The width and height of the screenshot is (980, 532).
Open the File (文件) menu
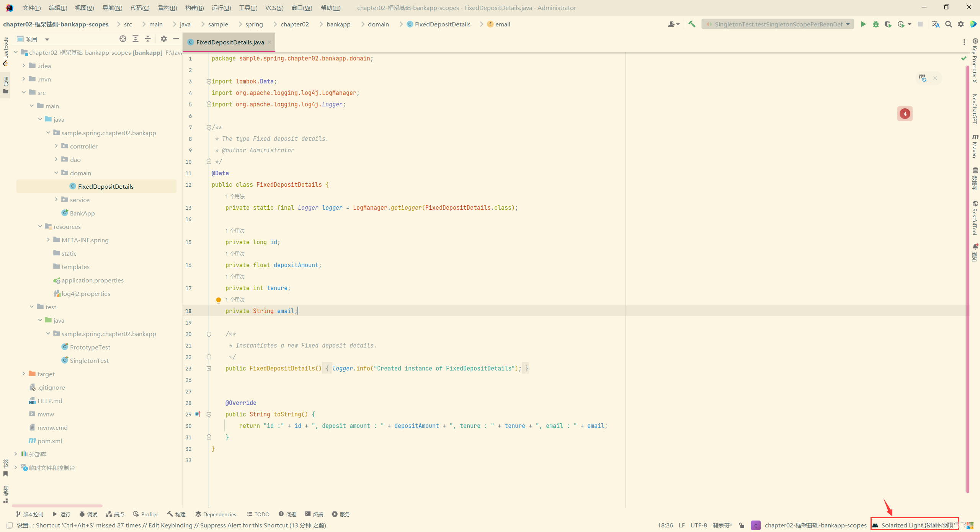[x=31, y=8]
